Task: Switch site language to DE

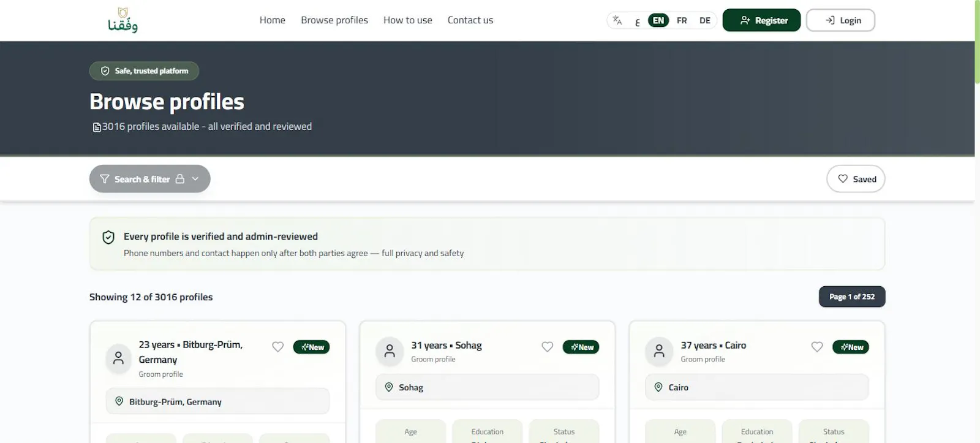Action: tap(705, 20)
